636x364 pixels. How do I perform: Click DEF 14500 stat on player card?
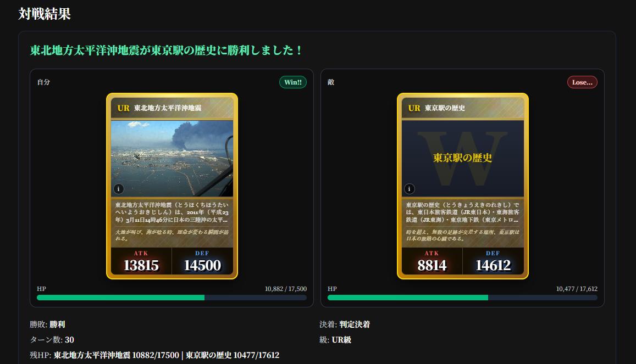(x=202, y=261)
